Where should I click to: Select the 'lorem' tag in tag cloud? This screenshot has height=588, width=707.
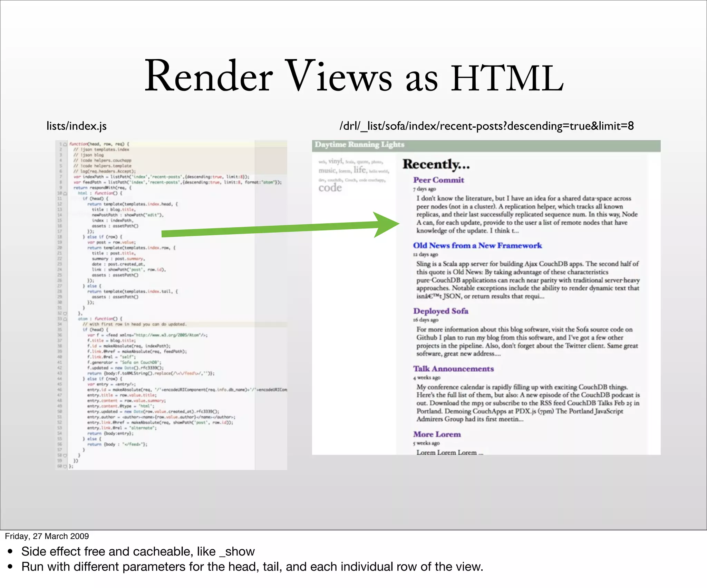[345, 171]
